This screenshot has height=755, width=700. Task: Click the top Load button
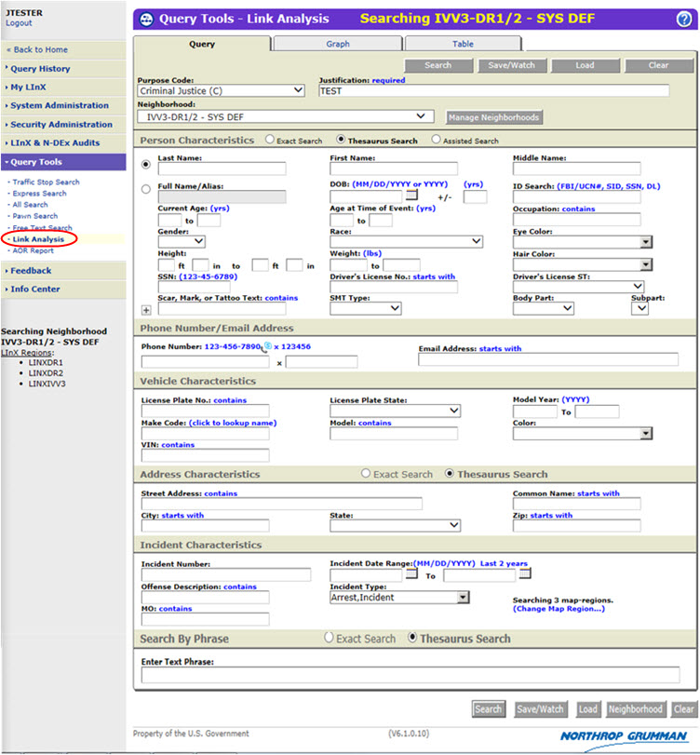pos(586,65)
